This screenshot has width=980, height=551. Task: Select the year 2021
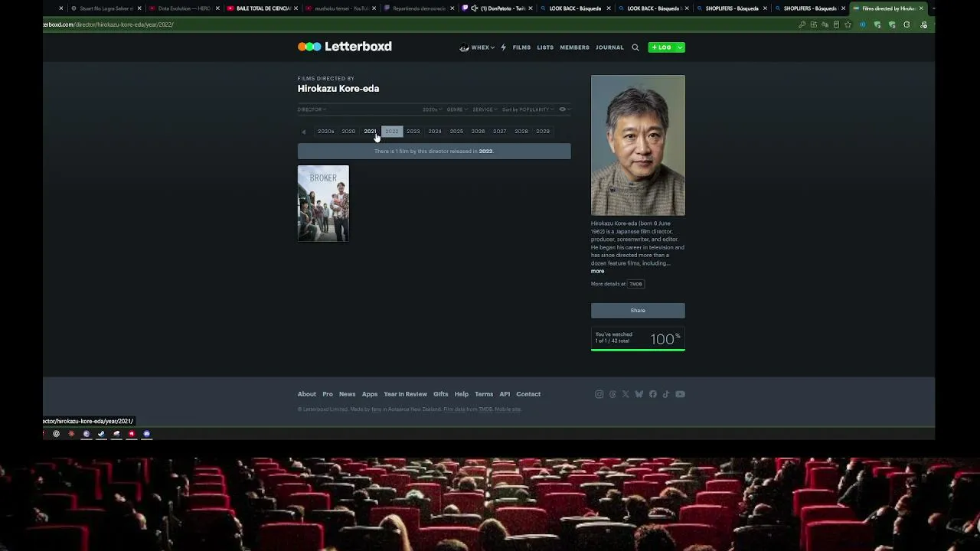[370, 132]
